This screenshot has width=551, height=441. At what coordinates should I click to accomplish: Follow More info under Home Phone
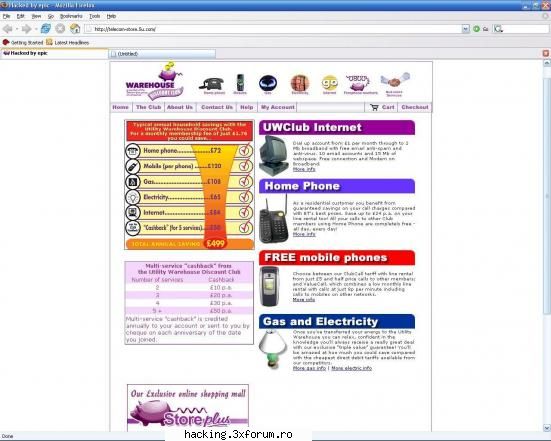(x=304, y=234)
